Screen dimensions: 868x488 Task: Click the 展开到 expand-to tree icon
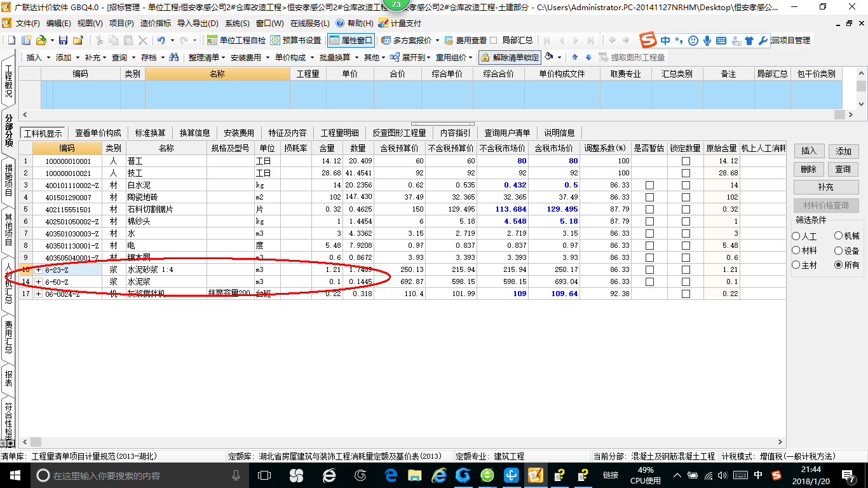click(x=395, y=57)
